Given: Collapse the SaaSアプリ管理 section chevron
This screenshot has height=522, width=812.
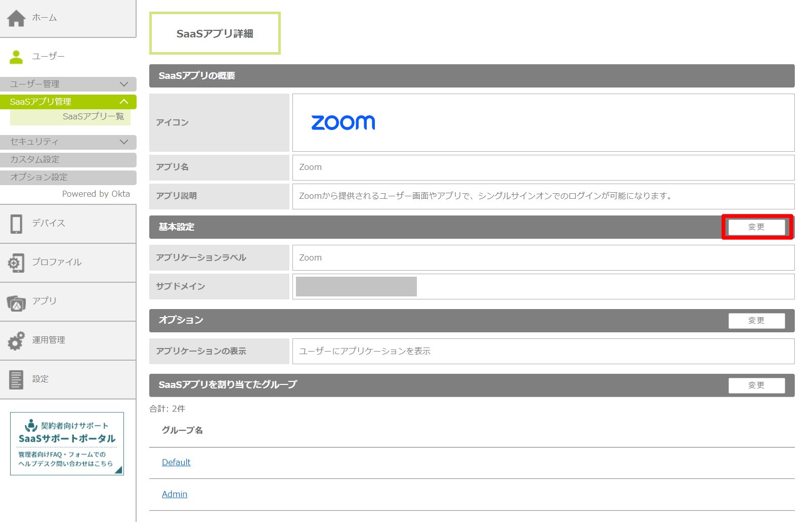Looking at the screenshot, I should point(124,102).
